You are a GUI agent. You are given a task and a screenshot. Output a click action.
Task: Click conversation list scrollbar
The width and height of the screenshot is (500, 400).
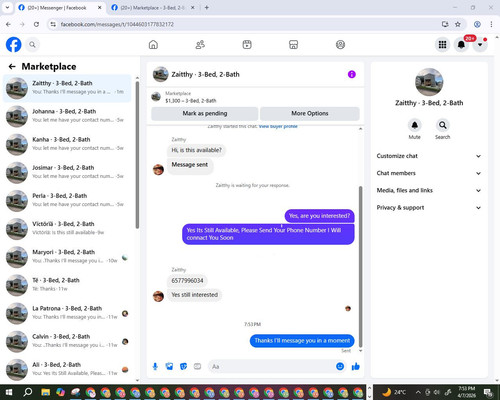[x=137, y=155]
